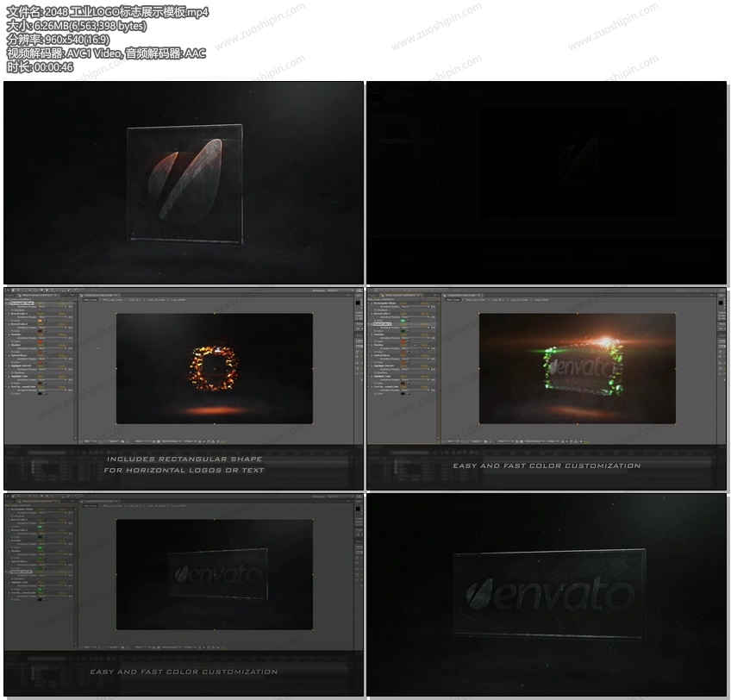Click the green Reveal Color 1 swatch in green flare frame

click(403, 320)
